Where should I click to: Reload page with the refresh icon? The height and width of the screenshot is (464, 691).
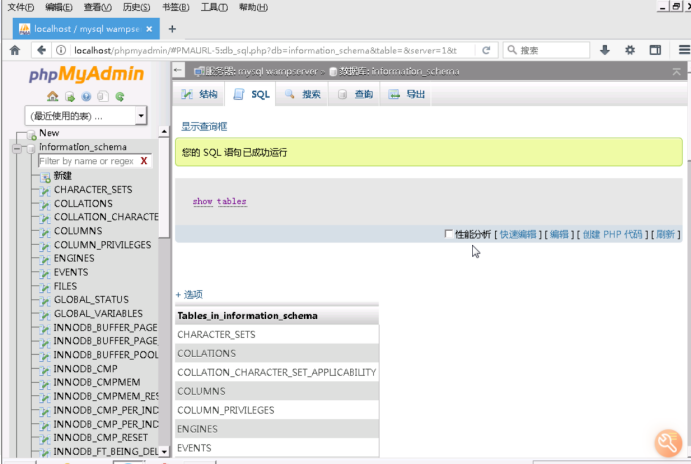tap(486, 50)
